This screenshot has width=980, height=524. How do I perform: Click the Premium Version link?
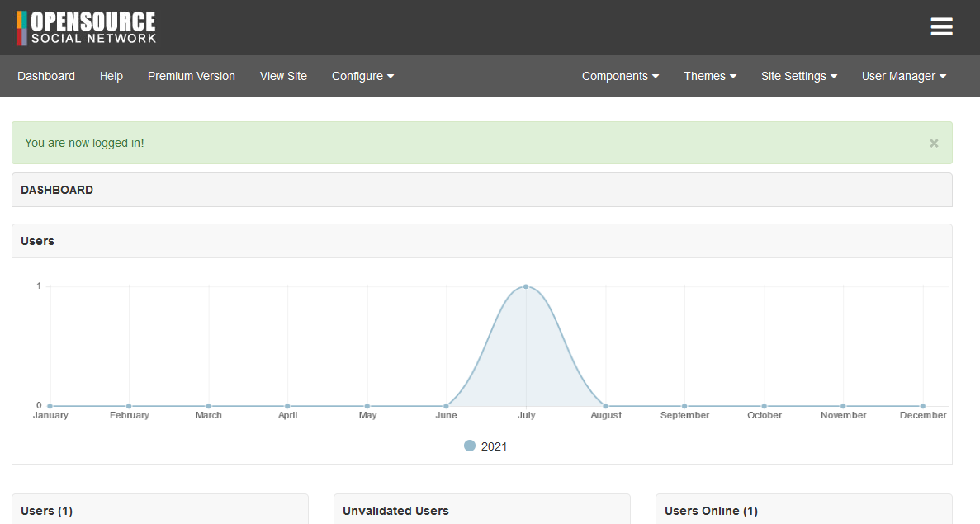[x=192, y=76]
